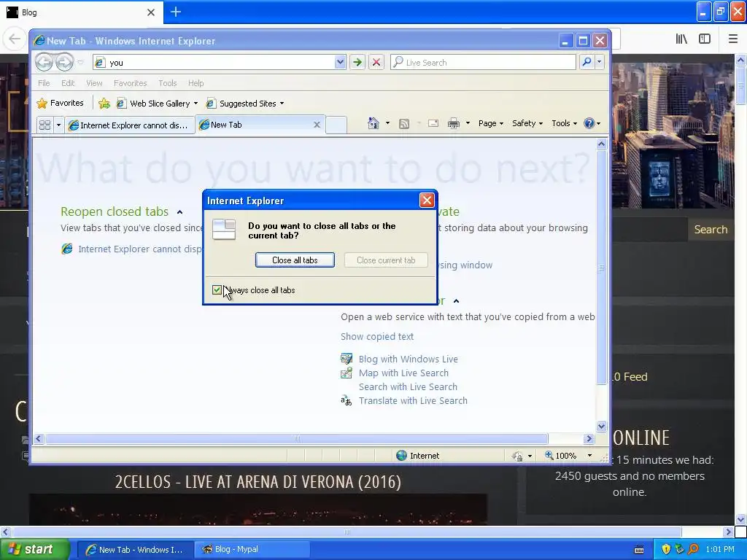Screen dimensions: 747x560
Task: Open the Safety command menu
Action: pos(527,123)
